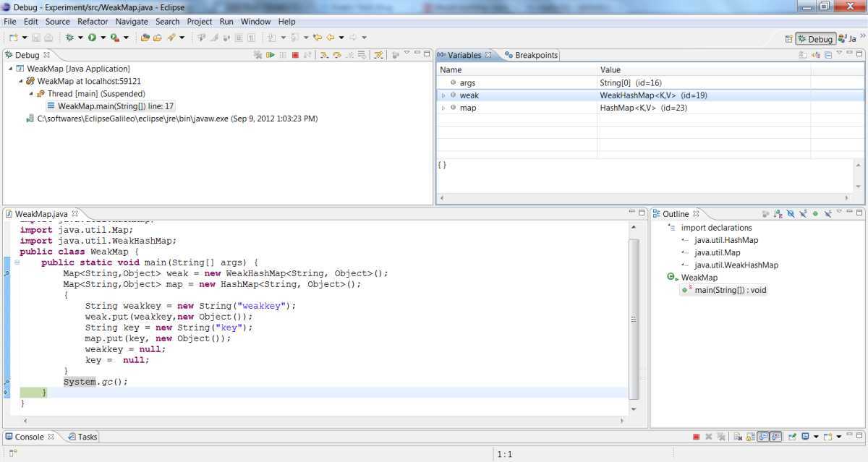Click Clear Console icon in Console toolbar
Image resolution: width=868 pixels, height=462 pixels.
point(738,437)
